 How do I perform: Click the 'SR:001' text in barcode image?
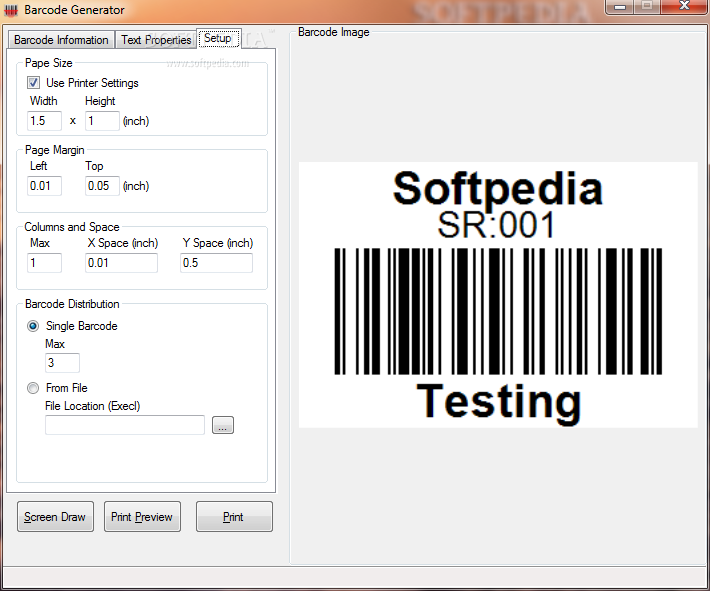[496, 225]
